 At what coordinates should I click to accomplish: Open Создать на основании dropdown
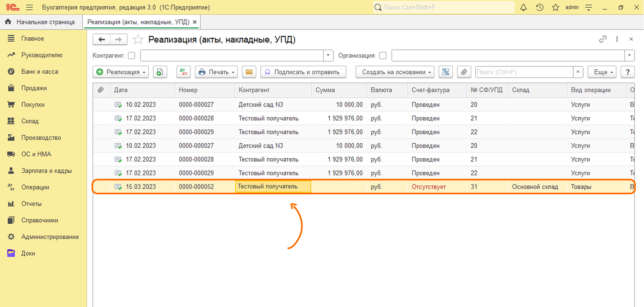click(394, 72)
